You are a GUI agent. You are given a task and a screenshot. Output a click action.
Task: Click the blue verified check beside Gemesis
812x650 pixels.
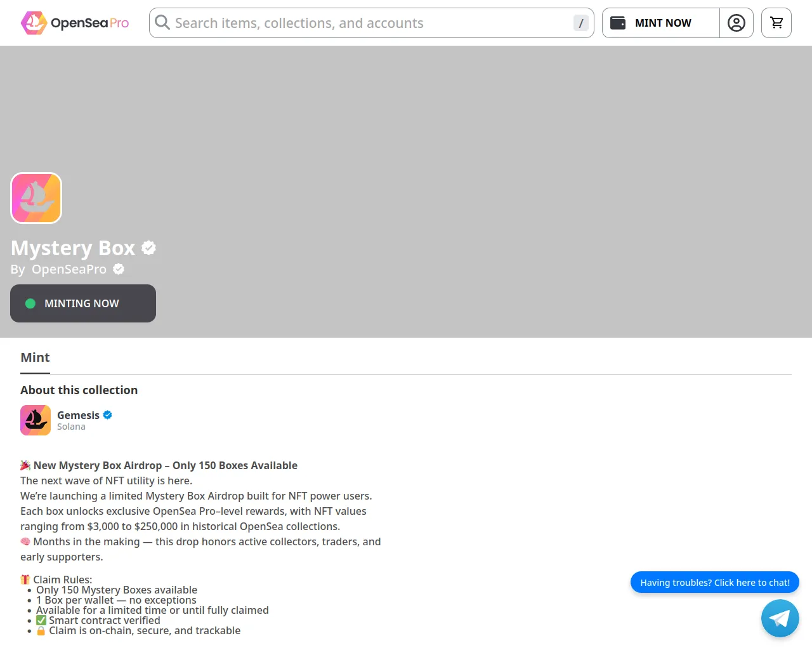point(108,415)
